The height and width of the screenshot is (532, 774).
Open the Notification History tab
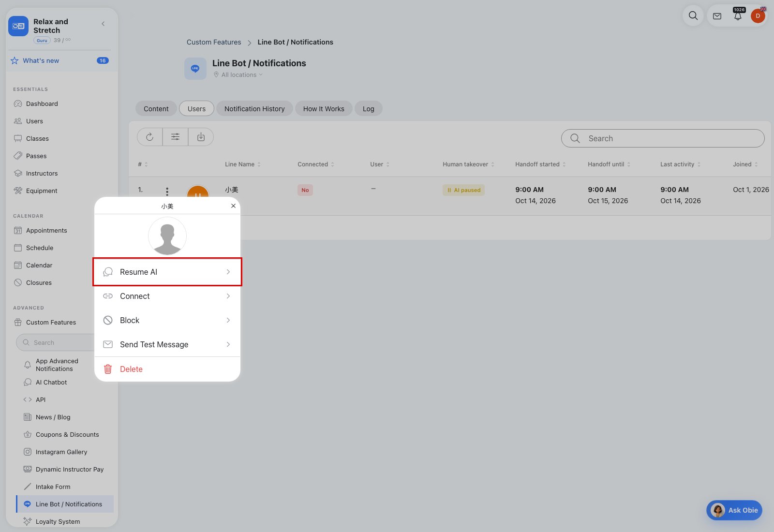pos(254,109)
